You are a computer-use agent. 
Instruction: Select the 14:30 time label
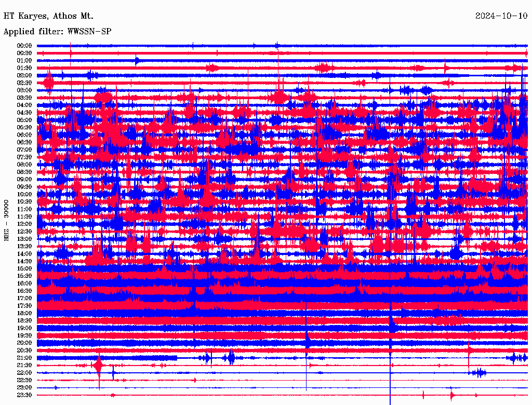point(24,261)
